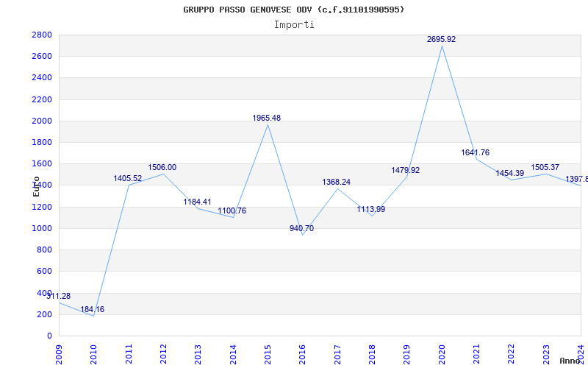This screenshot has width=588, height=368.
Task: Click the 2018 x-axis year label
Action: pyautogui.click(x=373, y=355)
